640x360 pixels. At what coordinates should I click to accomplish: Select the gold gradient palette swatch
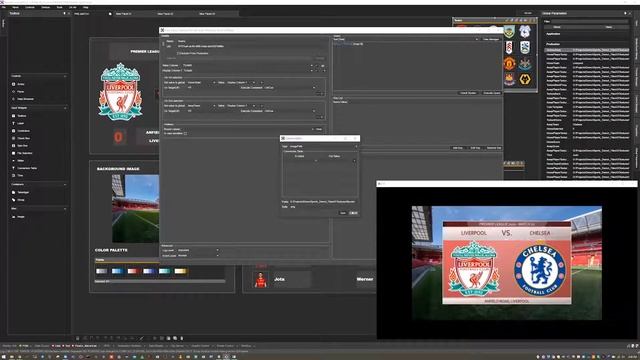point(180,271)
